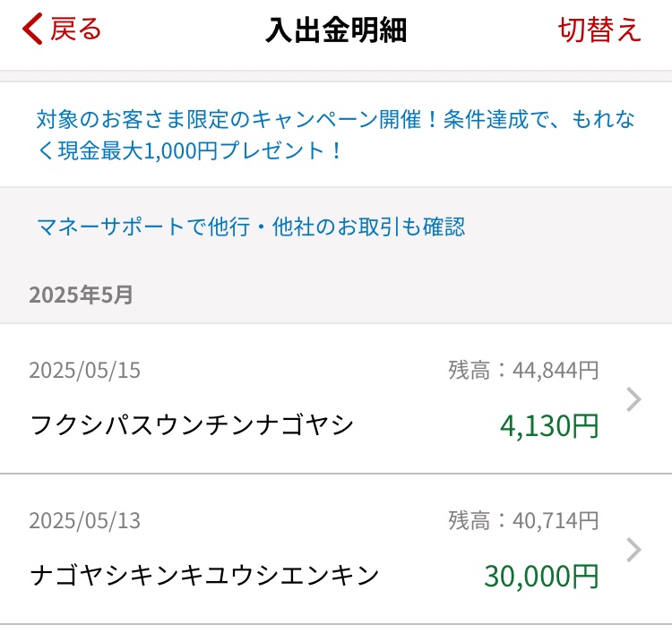
Task: Select the ナゴヤシキンキユウシエンキン entry name
Action: [205, 574]
